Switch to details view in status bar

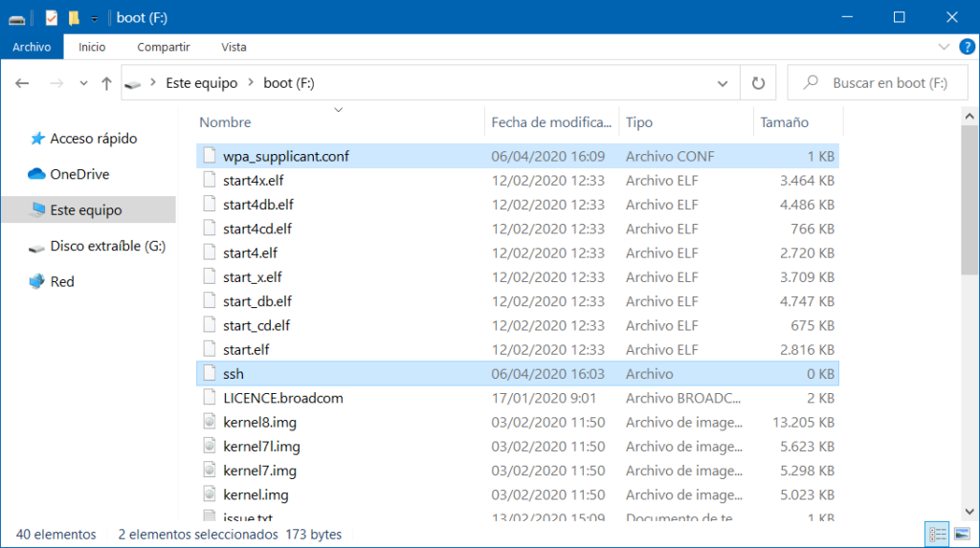point(937,534)
